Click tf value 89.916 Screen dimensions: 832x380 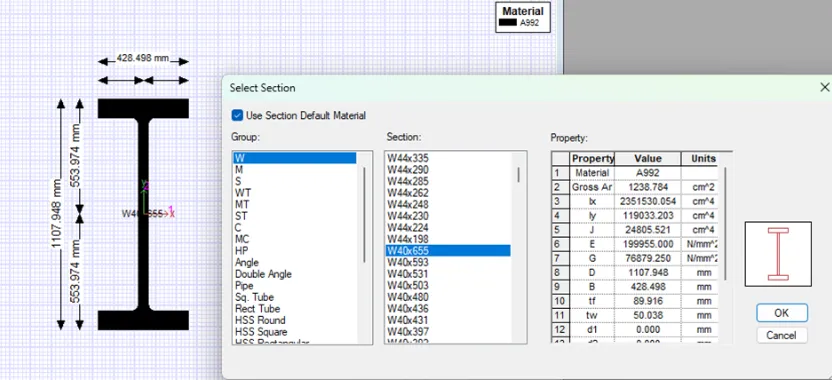647,301
